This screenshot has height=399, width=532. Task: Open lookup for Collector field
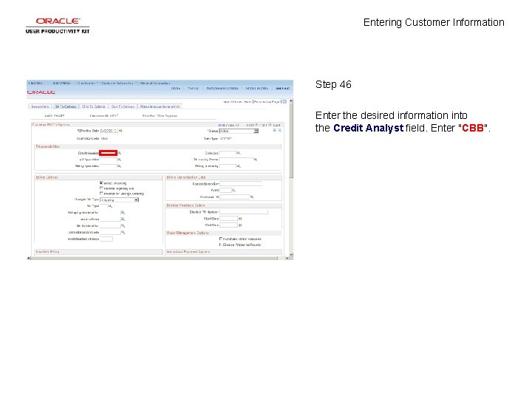pos(238,154)
